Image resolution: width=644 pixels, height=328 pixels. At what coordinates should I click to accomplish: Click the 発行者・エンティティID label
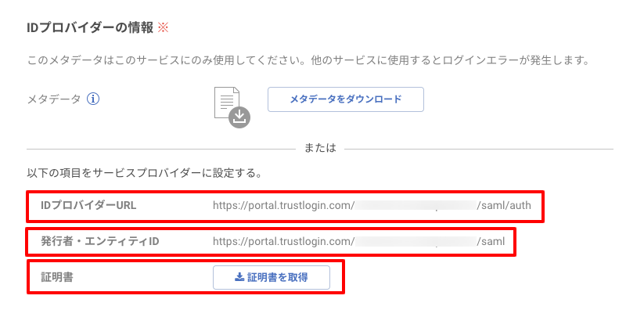coord(100,241)
